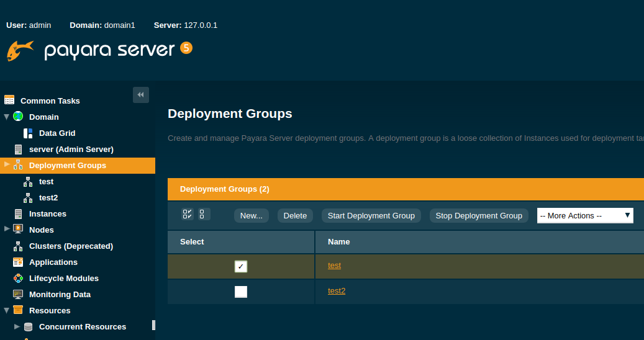Screen dimensions: 644x340
Task: Click the Delete button
Action: tap(295, 216)
